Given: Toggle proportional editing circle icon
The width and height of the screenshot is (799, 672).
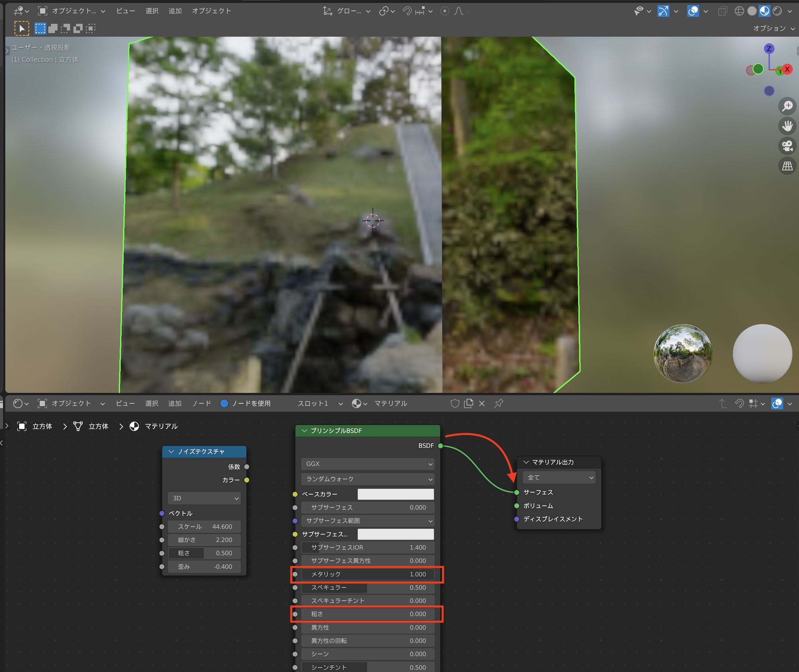Looking at the screenshot, I should pos(445,11).
